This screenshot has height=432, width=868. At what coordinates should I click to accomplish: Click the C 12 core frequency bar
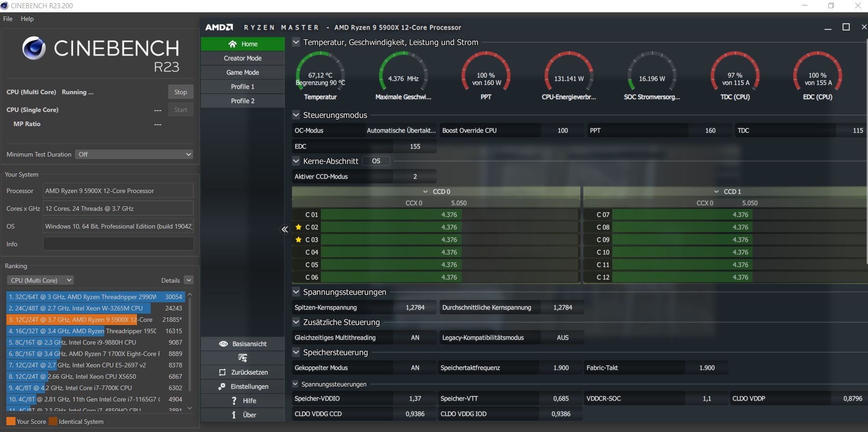click(739, 277)
